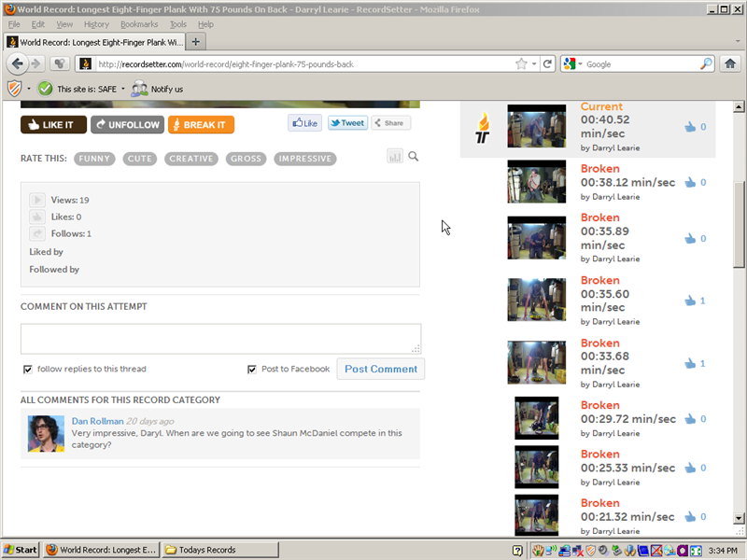The width and height of the screenshot is (747, 560).
Task: Switch to Todays Records taskbar window
Action: click(220, 550)
